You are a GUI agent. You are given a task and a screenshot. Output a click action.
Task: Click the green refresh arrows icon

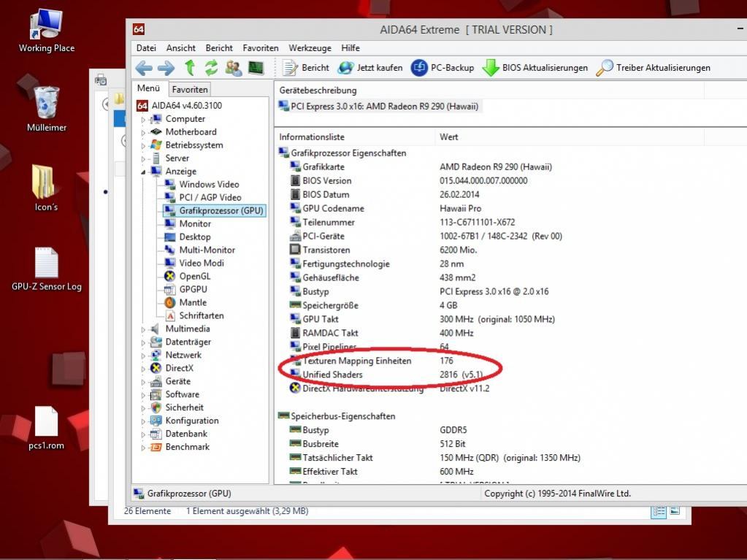pyautogui.click(x=211, y=68)
